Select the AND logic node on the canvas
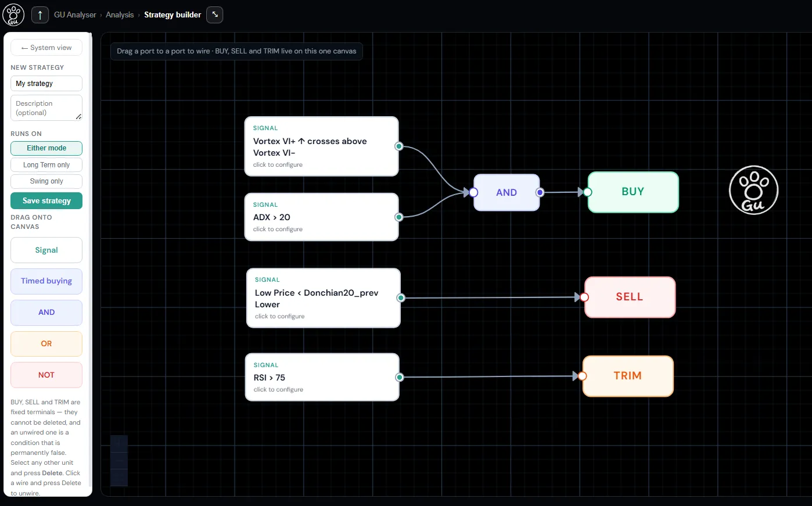The height and width of the screenshot is (506, 812). (506, 192)
